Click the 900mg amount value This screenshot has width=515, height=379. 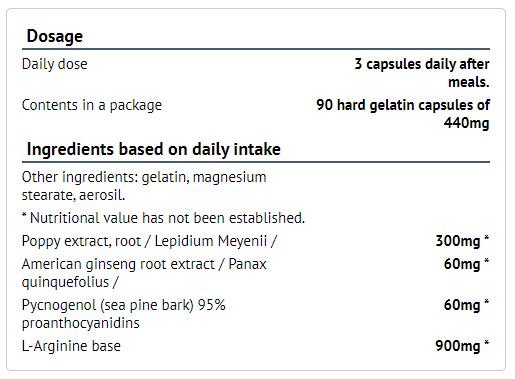click(x=462, y=346)
